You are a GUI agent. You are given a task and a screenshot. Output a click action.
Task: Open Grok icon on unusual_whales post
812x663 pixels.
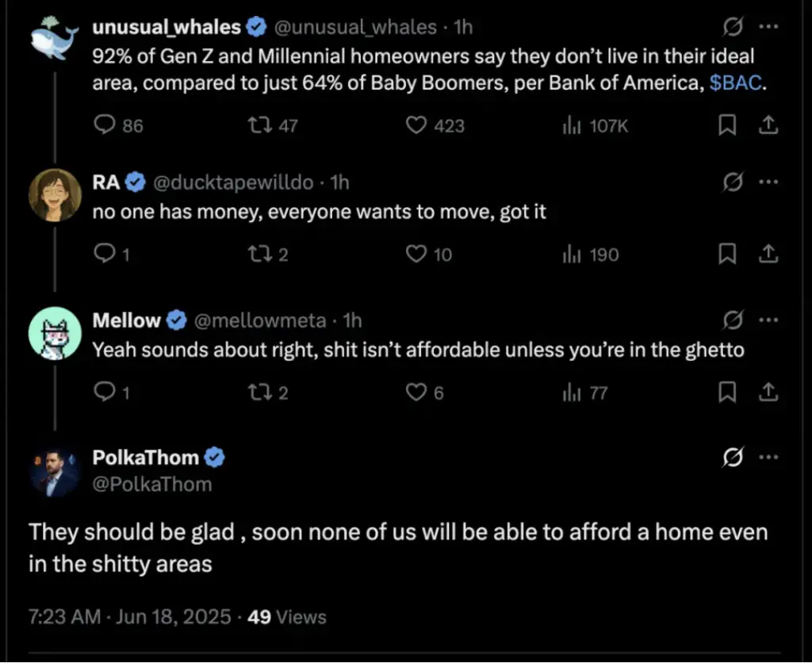click(733, 26)
